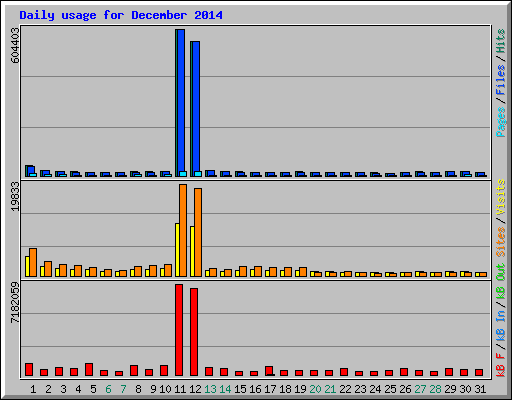Click the orange sites bar for day 15
The height and width of the screenshot is (400, 512).
coord(243,271)
